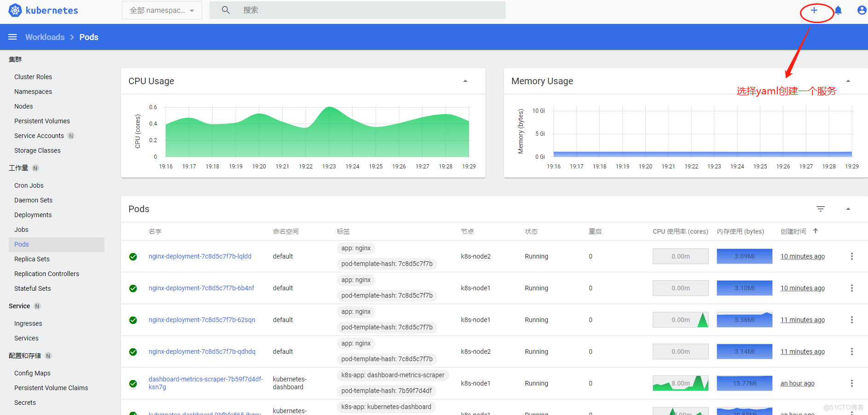
Task: Open Replication Controllers in sidebar
Action: coord(46,274)
